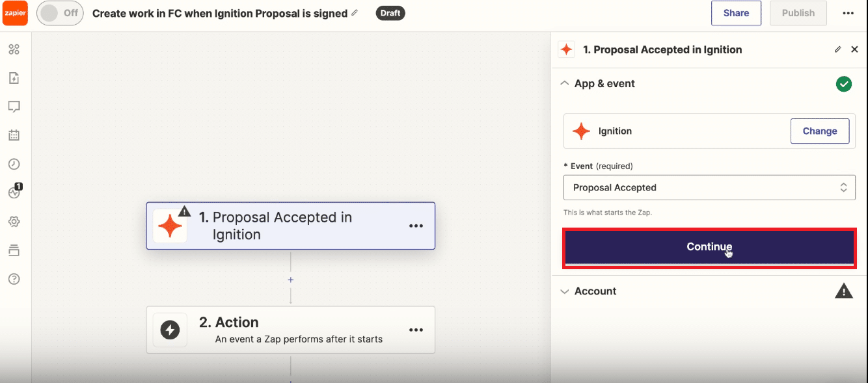Collapse the App & event section
868x383 pixels.
point(565,84)
